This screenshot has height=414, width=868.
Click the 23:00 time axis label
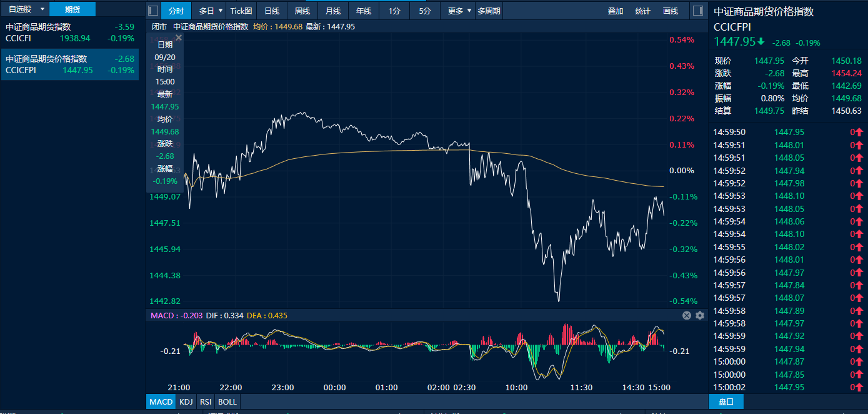(283, 388)
